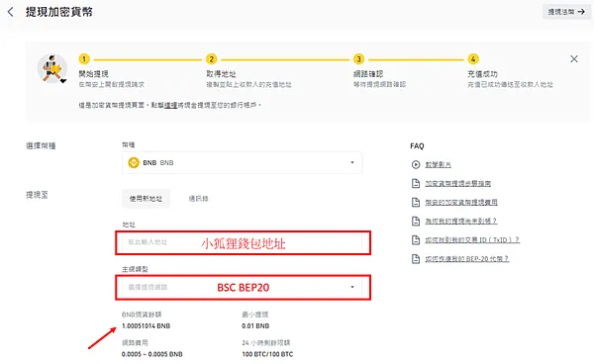Open the 為何我的提現尚未到帳 FAQ link
This screenshot has width=594, height=364.
[460, 221]
